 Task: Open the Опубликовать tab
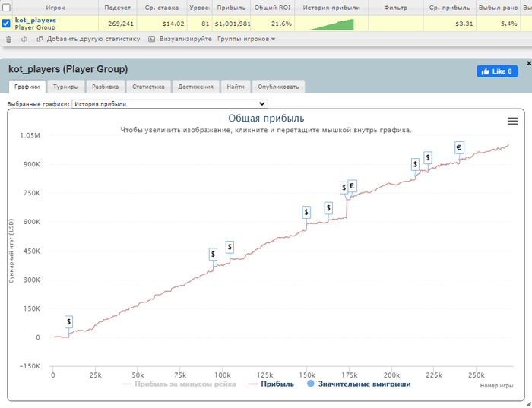pyautogui.click(x=278, y=87)
